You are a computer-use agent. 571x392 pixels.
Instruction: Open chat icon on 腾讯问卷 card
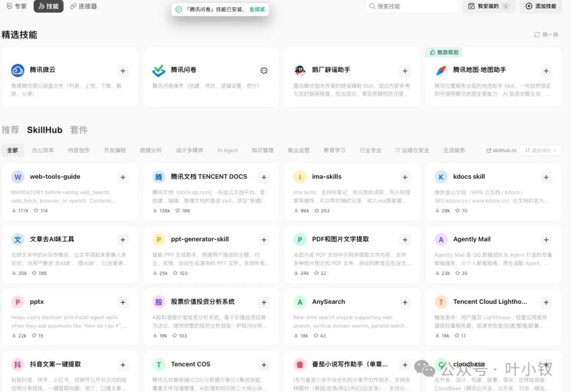(x=264, y=71)
